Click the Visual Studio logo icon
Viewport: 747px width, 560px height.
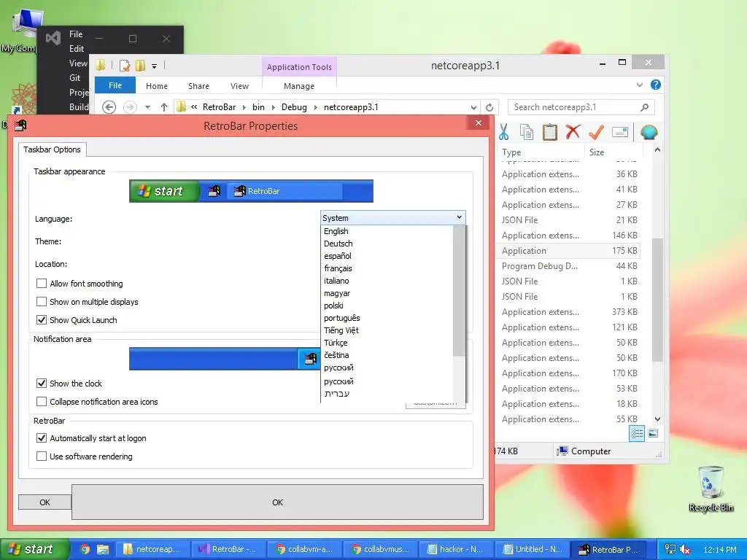click(x=53, y=38)
